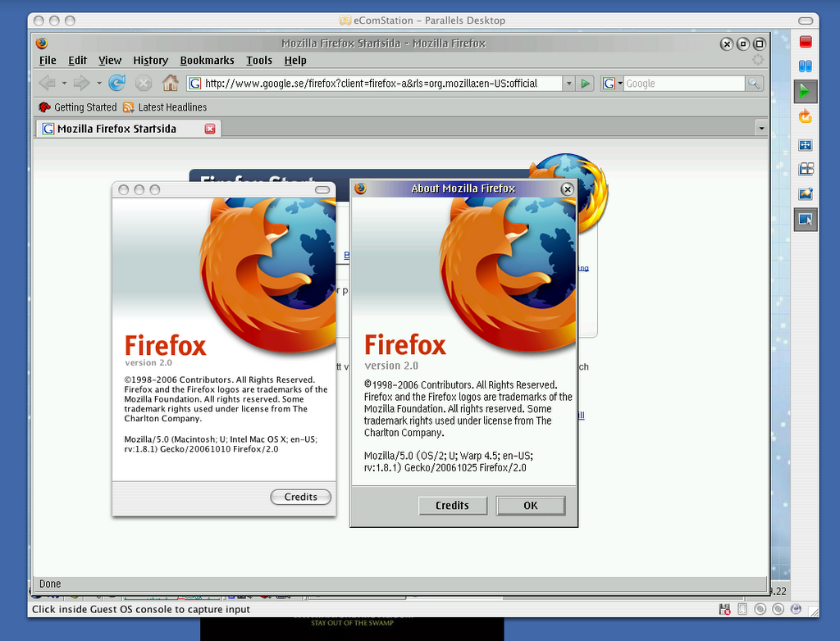840x641 pixels.
Task: Expand the address bar URL dropdown
Action: [569, 84]
